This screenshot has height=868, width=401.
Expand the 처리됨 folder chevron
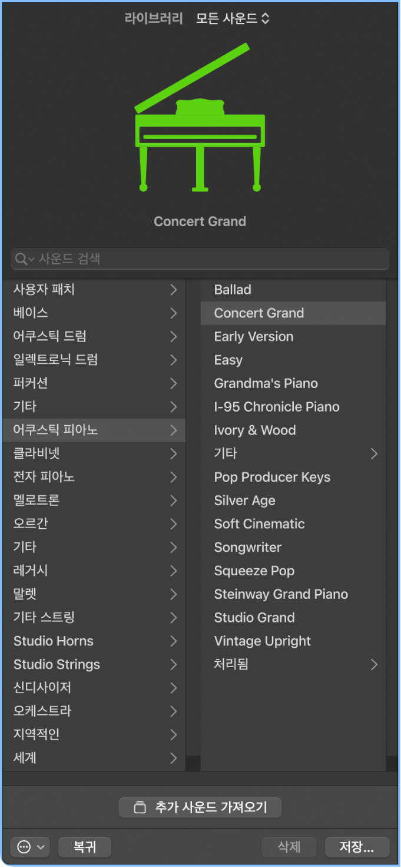pyautogui.click(x=374, y=664)
